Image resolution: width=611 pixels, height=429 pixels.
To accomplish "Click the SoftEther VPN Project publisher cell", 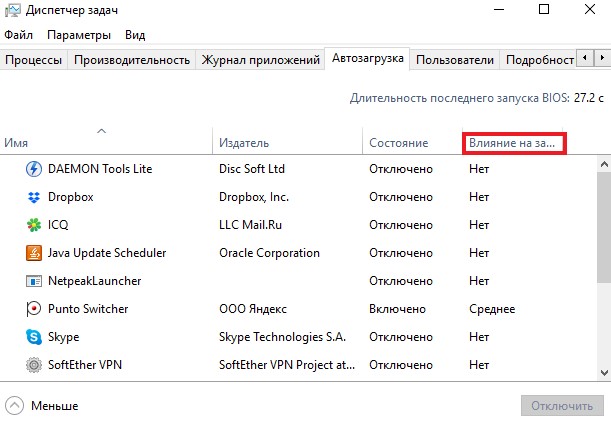I will [287, 365].
